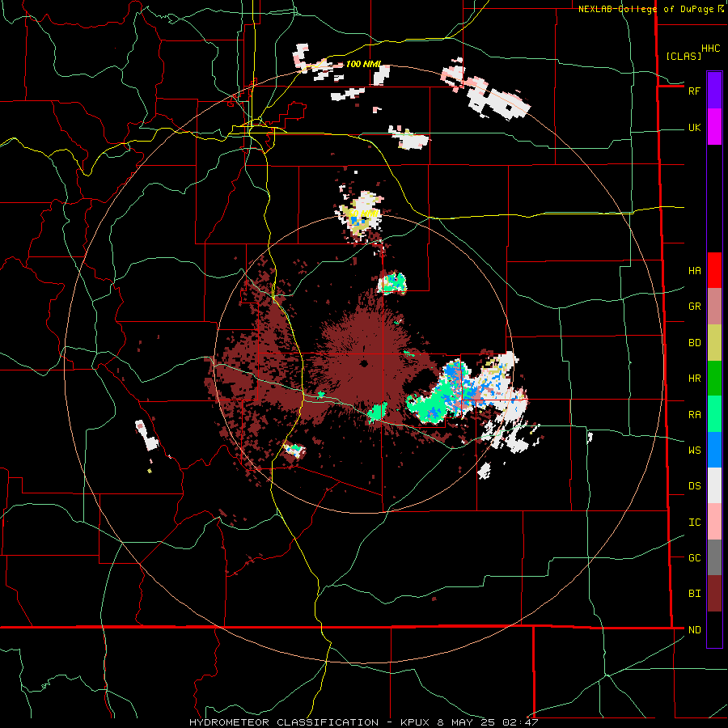
Task: Click the NEXLAB-College of DuPage title text
Action: [x=645, y=9]
